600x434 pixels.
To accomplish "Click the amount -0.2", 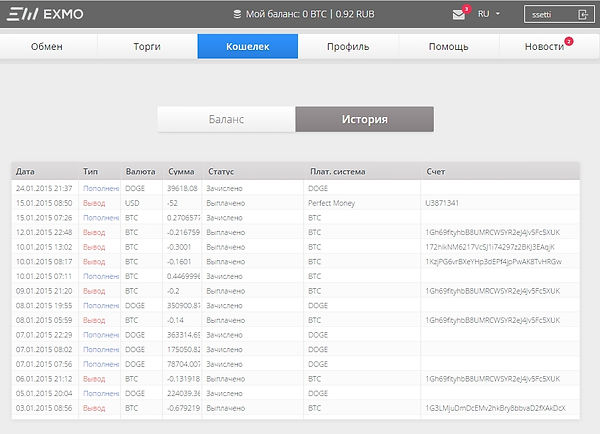I will (x=173, y=291).
